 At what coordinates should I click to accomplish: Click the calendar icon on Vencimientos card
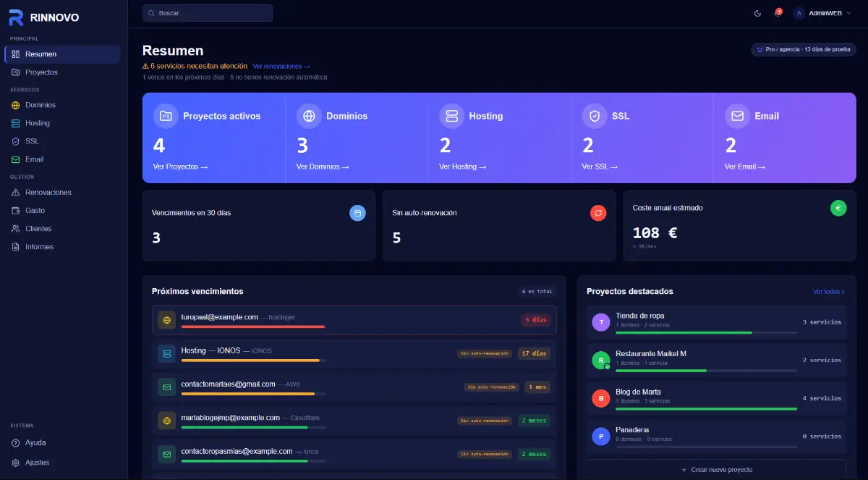coord(357,213)
